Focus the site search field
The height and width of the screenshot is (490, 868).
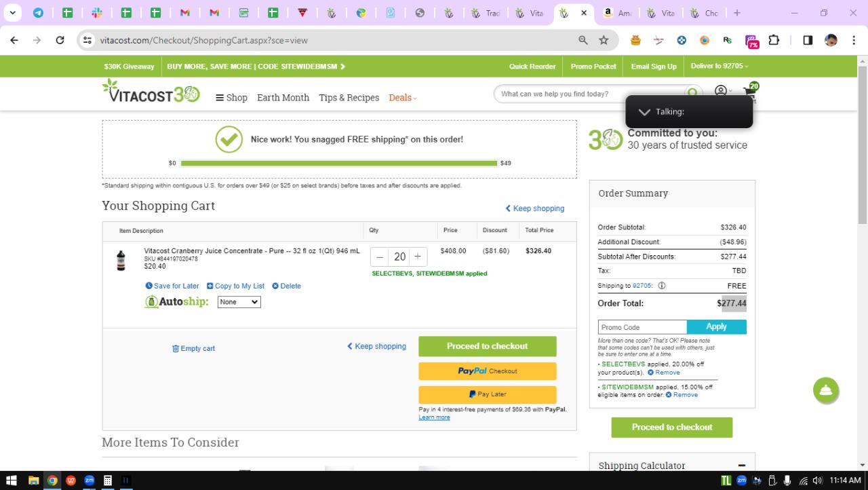(590, 94)
